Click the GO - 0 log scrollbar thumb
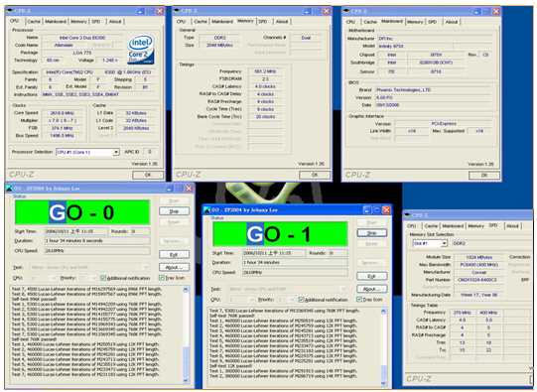Image resolution: width=537 pixels, height=392 pixels. coord(186,362)
